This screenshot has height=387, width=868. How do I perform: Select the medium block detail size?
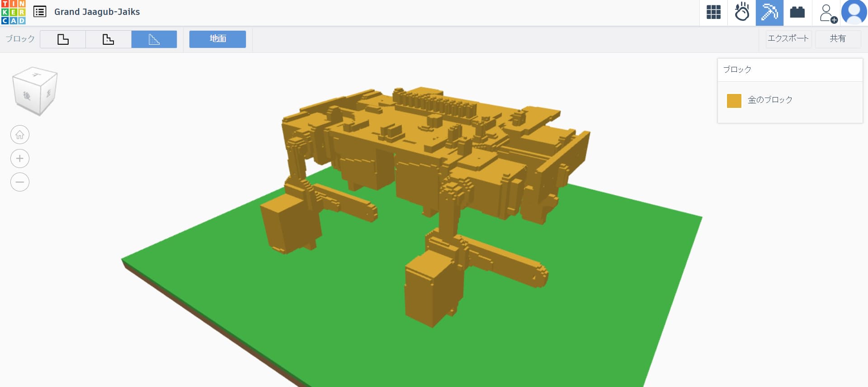click(108, 39)
